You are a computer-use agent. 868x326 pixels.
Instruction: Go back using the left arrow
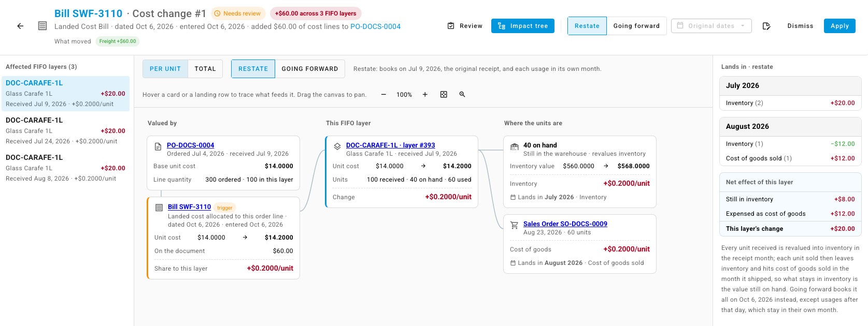[x=20, y=26]
